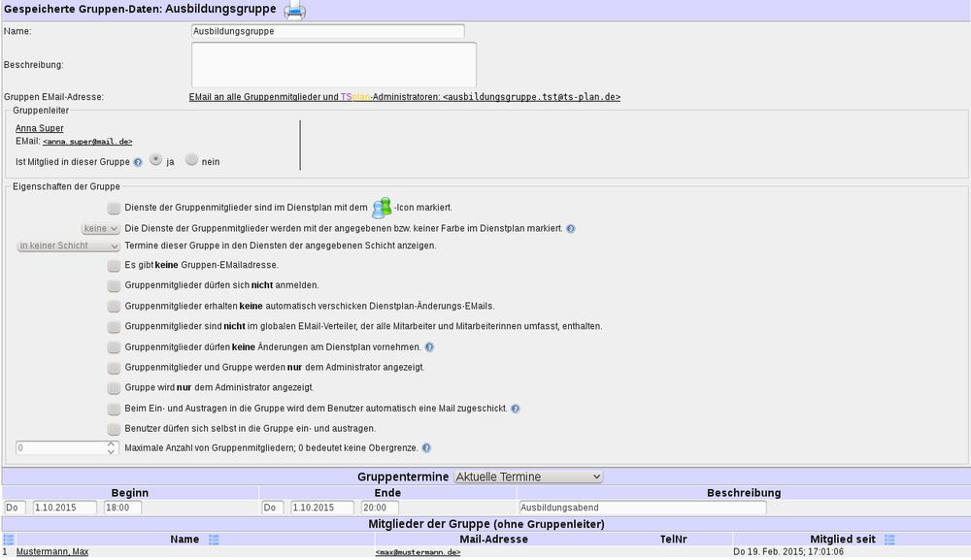Select 'nein' radio for group membership

click(x=191, y=160)
